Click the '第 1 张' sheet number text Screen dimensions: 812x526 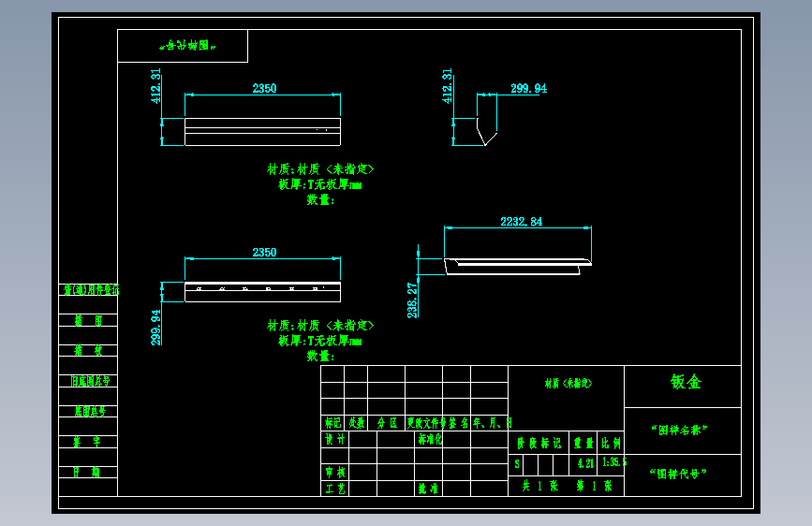594,486
